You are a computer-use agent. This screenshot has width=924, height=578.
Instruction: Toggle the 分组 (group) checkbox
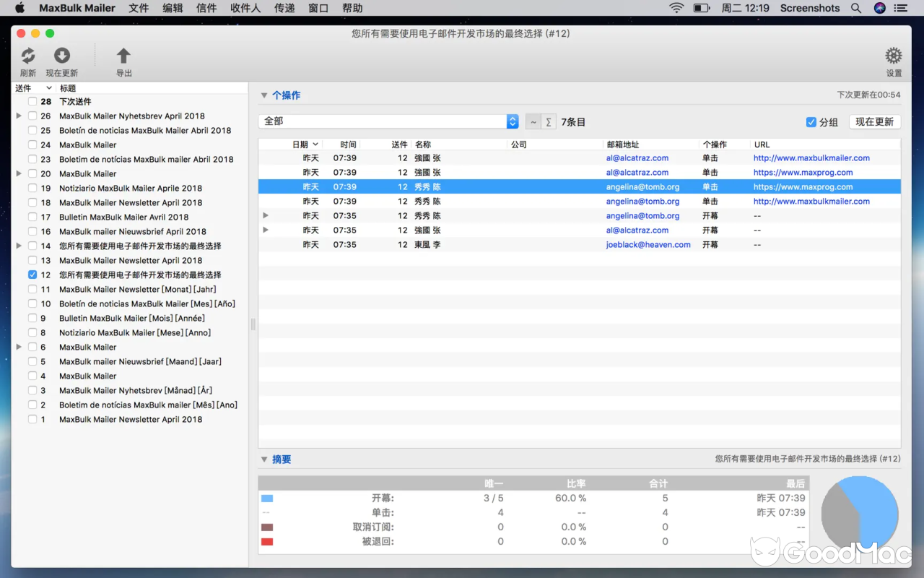811,121
